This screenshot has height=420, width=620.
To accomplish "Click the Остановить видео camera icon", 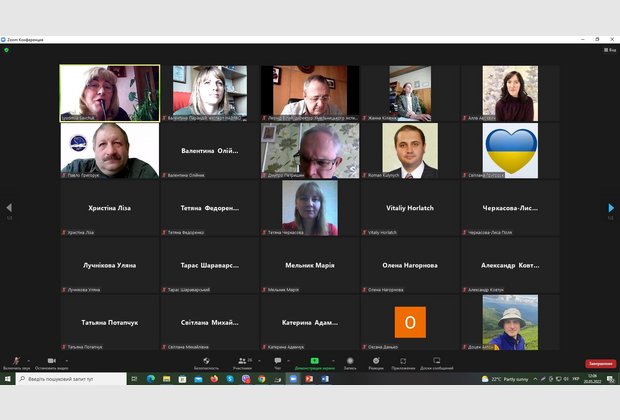I will [x=51, y=361].
